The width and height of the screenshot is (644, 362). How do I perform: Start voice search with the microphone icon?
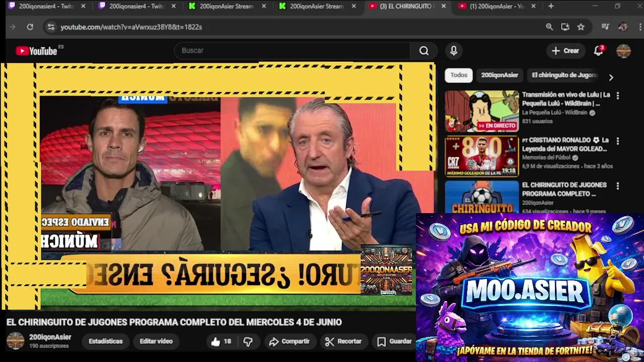(454, 51)
